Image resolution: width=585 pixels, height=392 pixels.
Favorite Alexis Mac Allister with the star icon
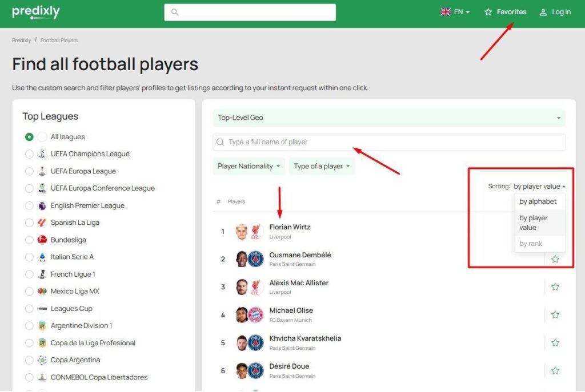coord(555,286)
